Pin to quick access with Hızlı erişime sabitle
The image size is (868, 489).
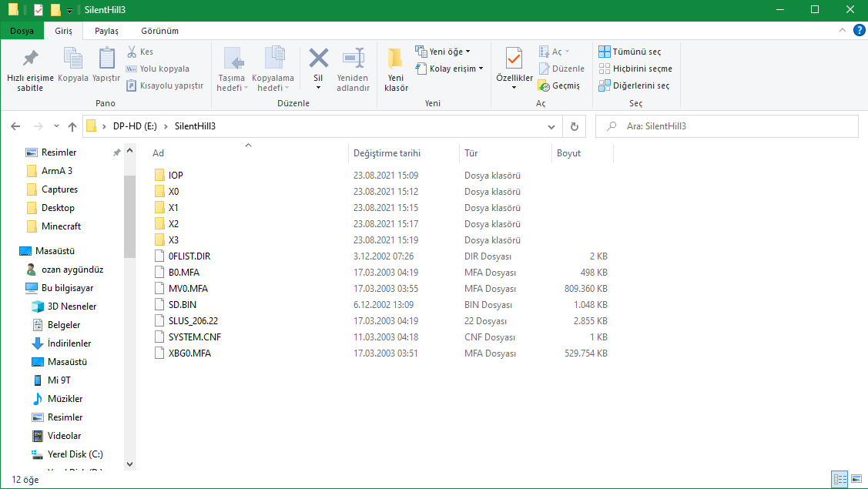click(x=30, y=70)
